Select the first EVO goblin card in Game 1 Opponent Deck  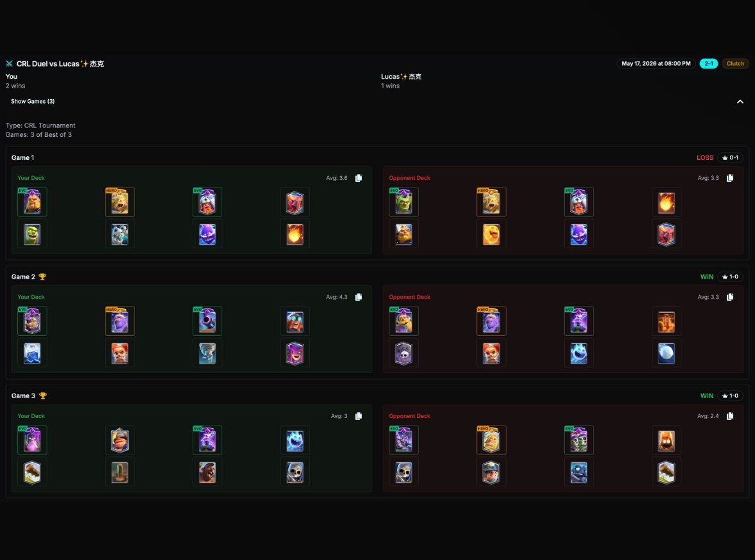pos(403,202)
